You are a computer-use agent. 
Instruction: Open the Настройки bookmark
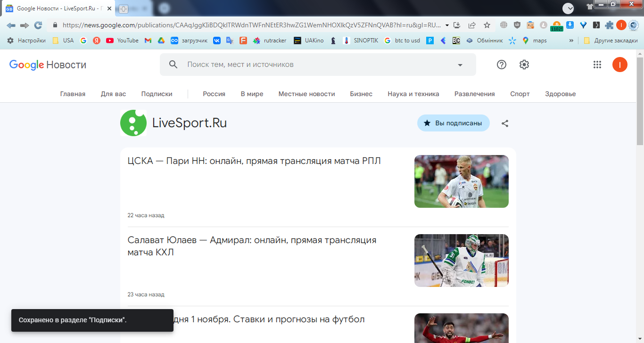[x=26, y=41]
